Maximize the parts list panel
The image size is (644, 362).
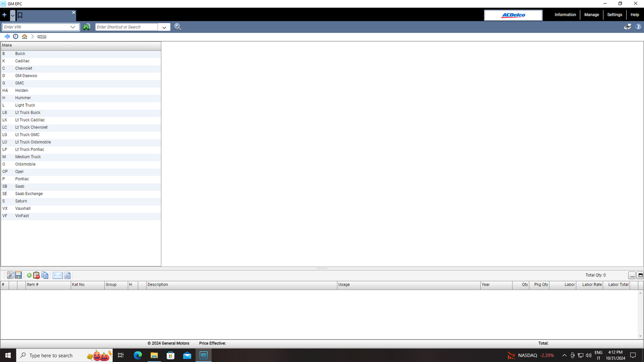point(640,276)
